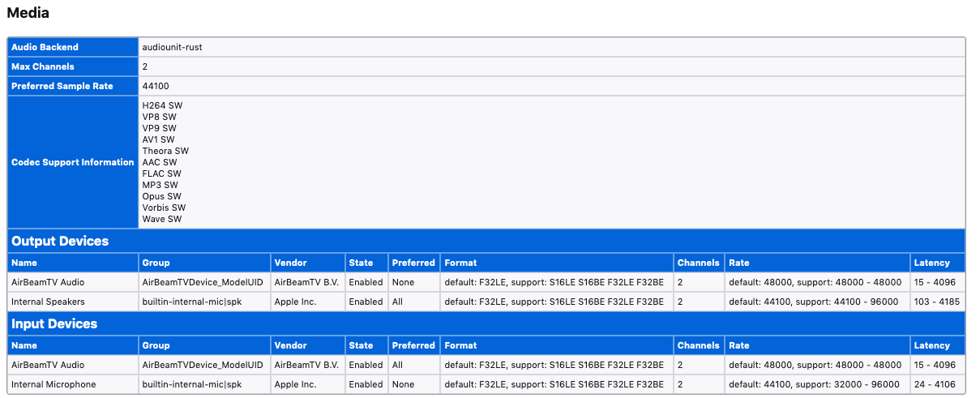Select the H264 SW codec entry
Screen dimensions: 980x398
159,105
